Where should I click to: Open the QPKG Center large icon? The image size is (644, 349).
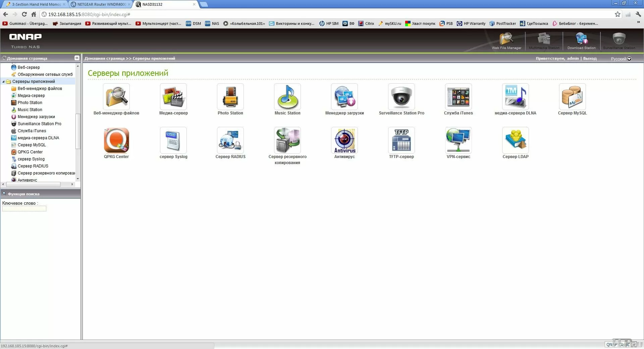[116, 140]
